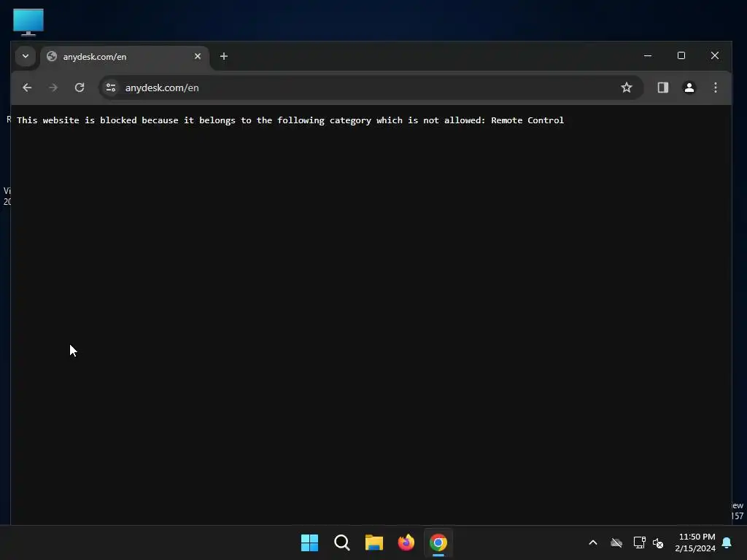The width and height of the screenshot is (747, 560).
Task: Expand the tab search dropdown
Action: coord(26,56)
